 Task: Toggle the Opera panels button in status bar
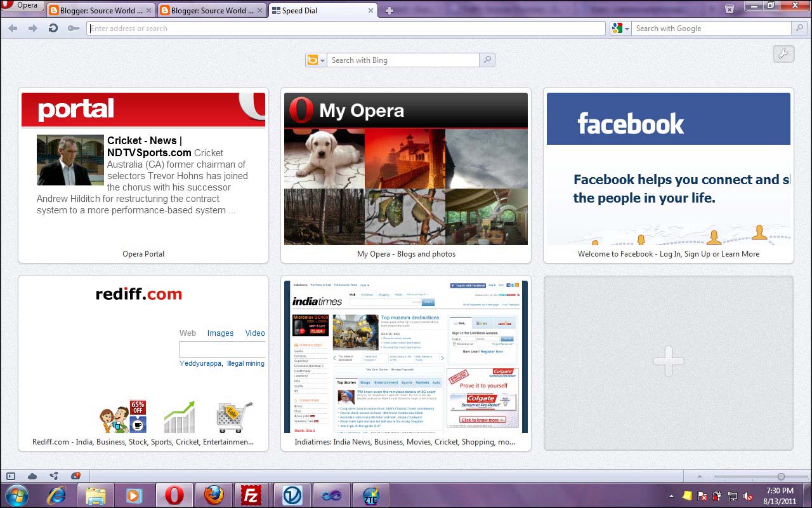tap(11, 476)
